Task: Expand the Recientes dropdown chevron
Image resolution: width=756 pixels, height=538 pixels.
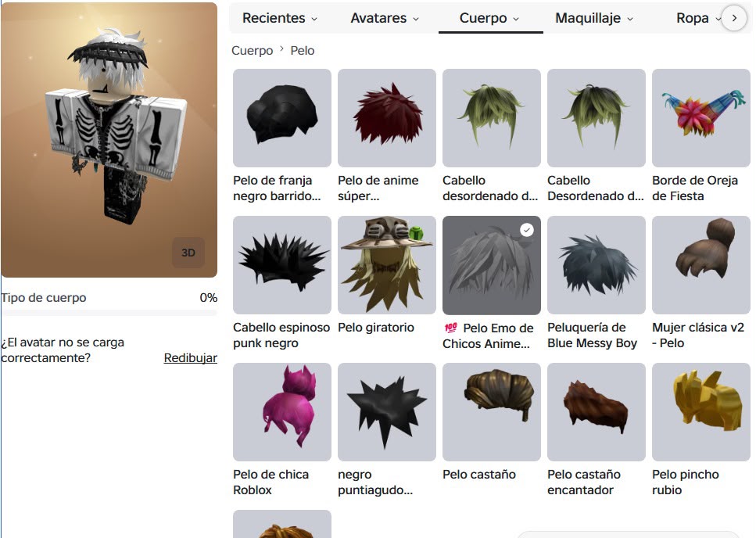Action: (x=314, y=20)
